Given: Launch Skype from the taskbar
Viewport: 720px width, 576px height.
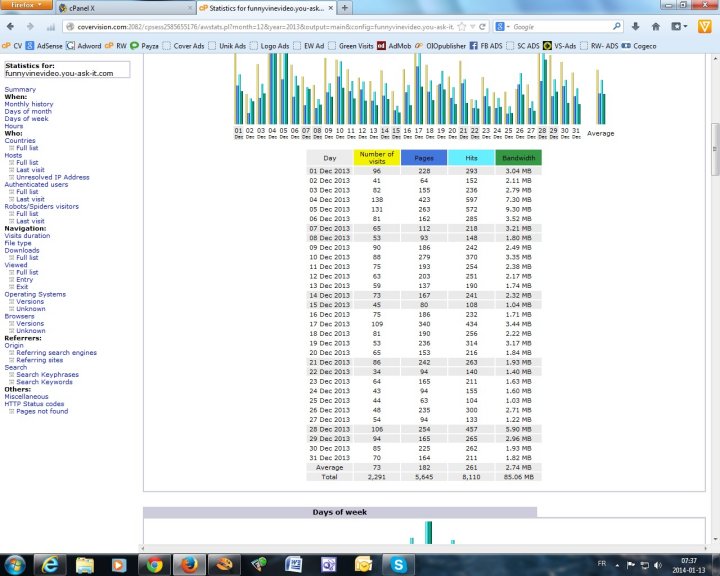Looking at the screenshot, I should (x=399, y=563).
